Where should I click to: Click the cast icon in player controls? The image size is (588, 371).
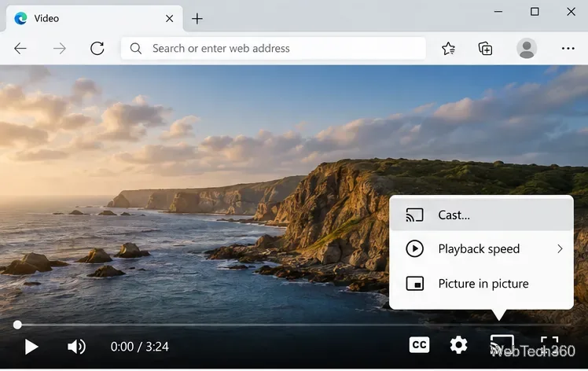[x=502, y=345]
